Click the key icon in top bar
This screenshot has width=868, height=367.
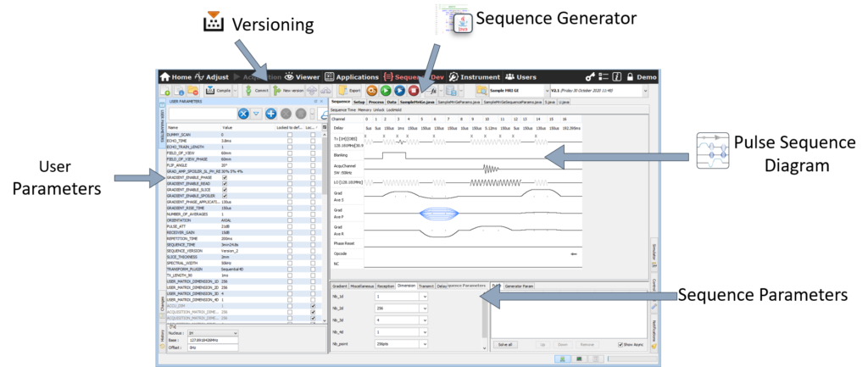tap(590, 77)
